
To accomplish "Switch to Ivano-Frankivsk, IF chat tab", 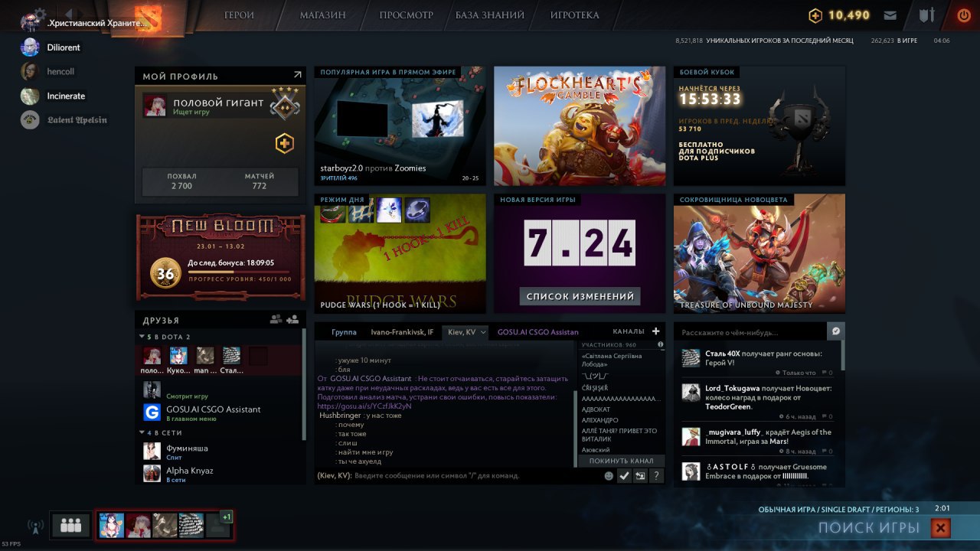I will pos(402,332).
